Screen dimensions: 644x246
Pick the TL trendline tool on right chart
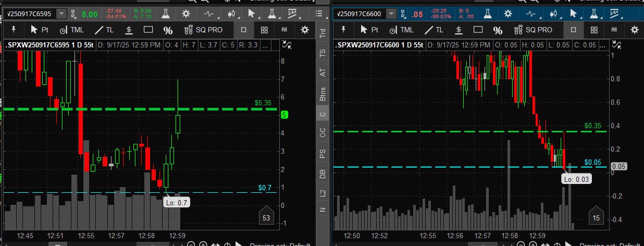(434, 30)
